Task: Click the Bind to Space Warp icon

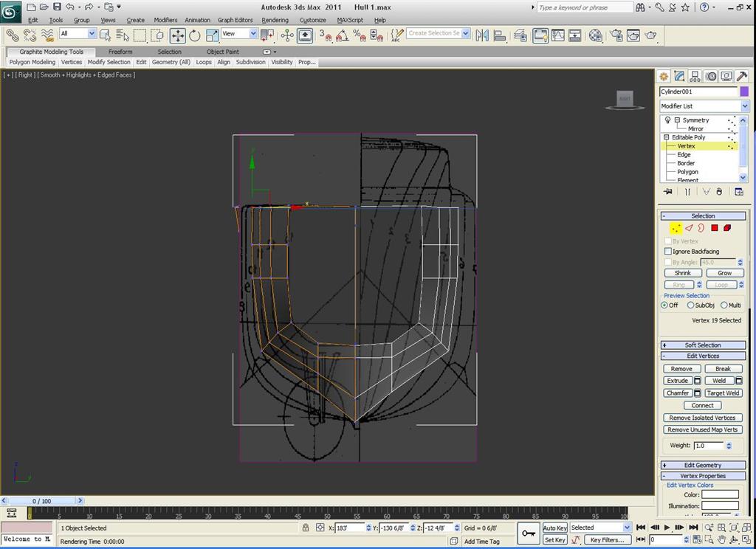Action: pos(47,35)
